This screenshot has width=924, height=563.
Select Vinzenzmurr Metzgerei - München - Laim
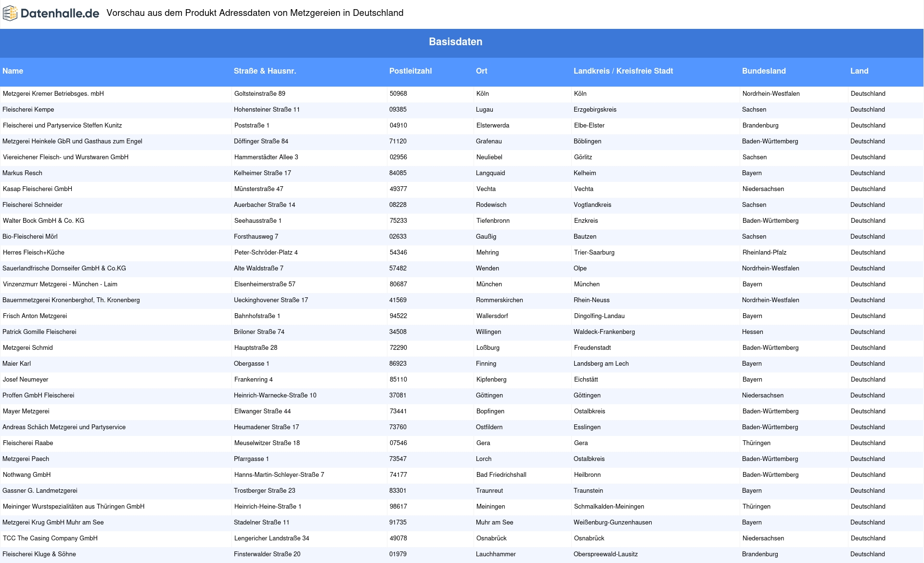(60, 284)
